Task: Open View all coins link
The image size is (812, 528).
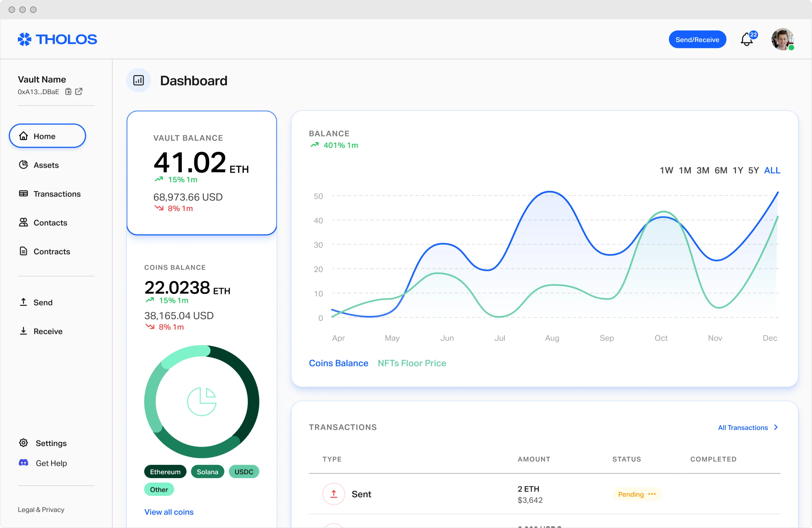Action: pos(169,512)
